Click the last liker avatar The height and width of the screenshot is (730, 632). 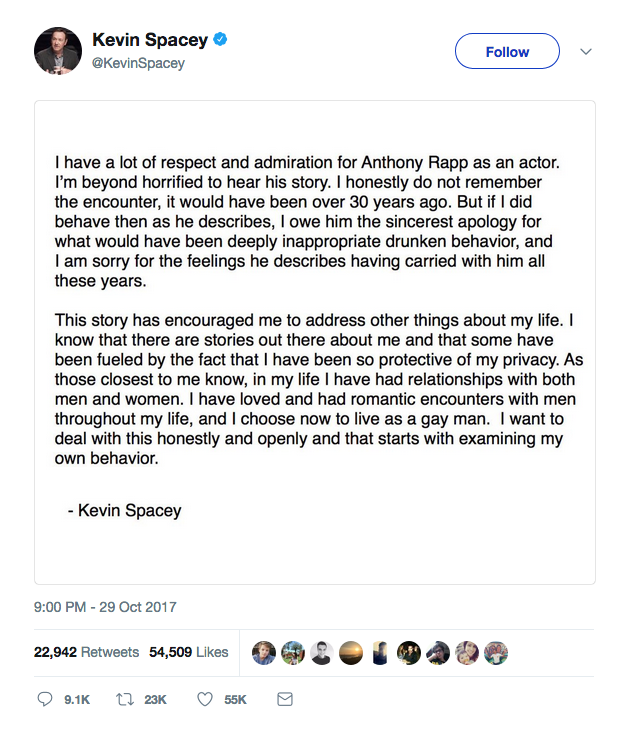496,653
